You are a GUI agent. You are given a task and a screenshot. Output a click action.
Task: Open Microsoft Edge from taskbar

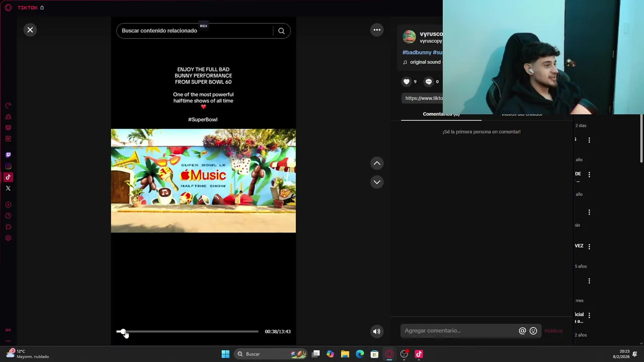pos(360,354)
